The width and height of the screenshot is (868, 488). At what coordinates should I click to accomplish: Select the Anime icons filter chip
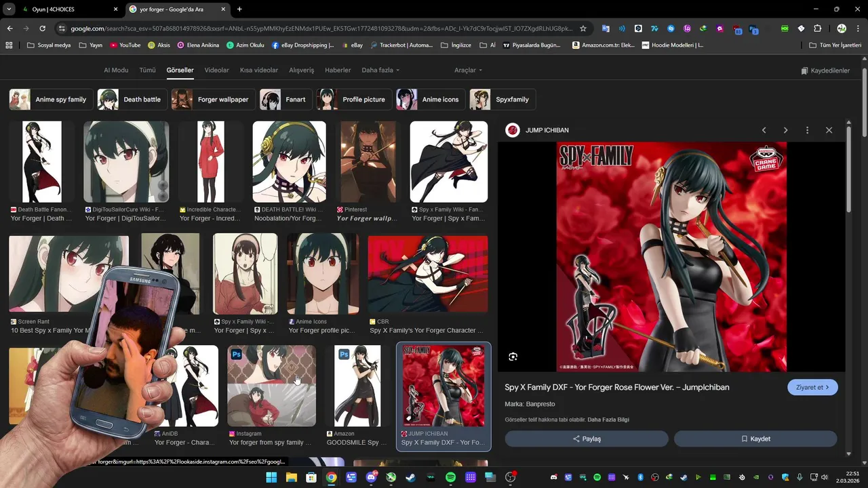click(x=431, y=100)
